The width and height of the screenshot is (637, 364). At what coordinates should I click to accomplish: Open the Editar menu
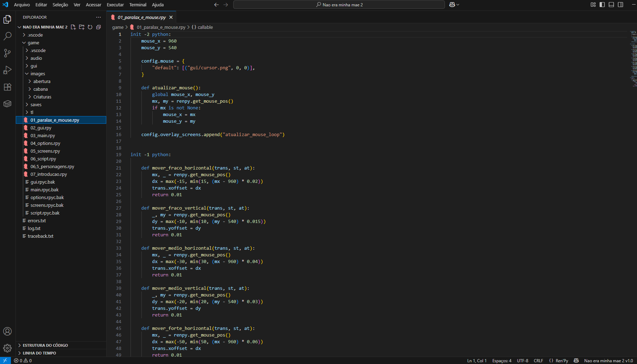pyautogui.click(x=41, y=5)
